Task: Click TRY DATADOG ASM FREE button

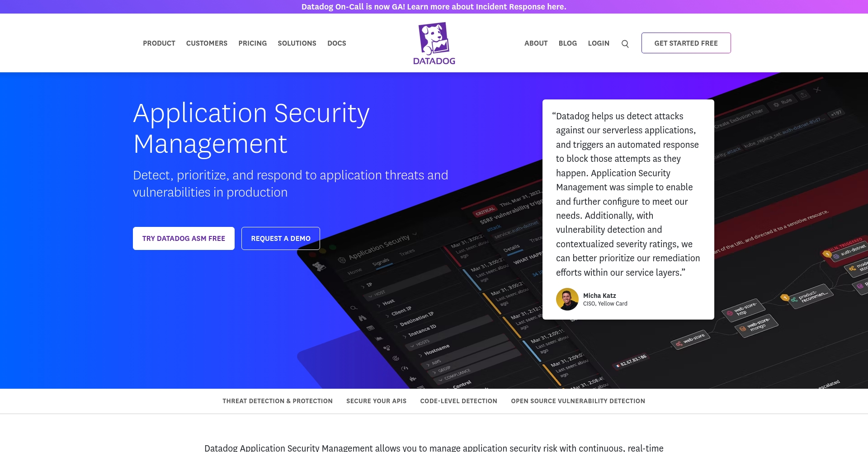Action: click(184, 238)
